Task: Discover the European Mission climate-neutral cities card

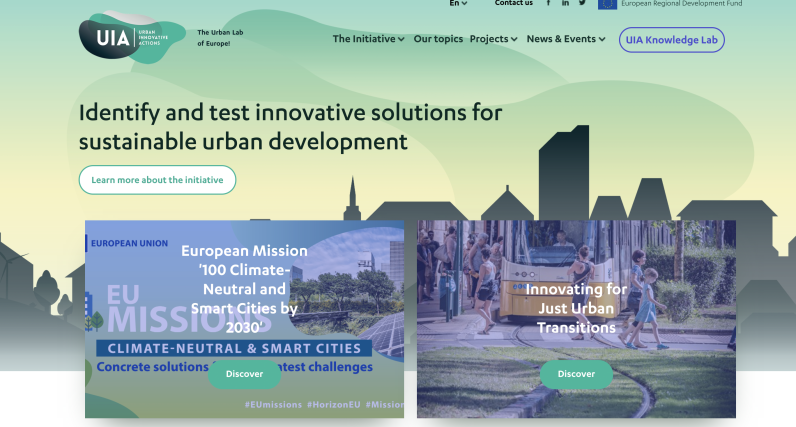Action: pyautogui.click(x=244, y=374)
